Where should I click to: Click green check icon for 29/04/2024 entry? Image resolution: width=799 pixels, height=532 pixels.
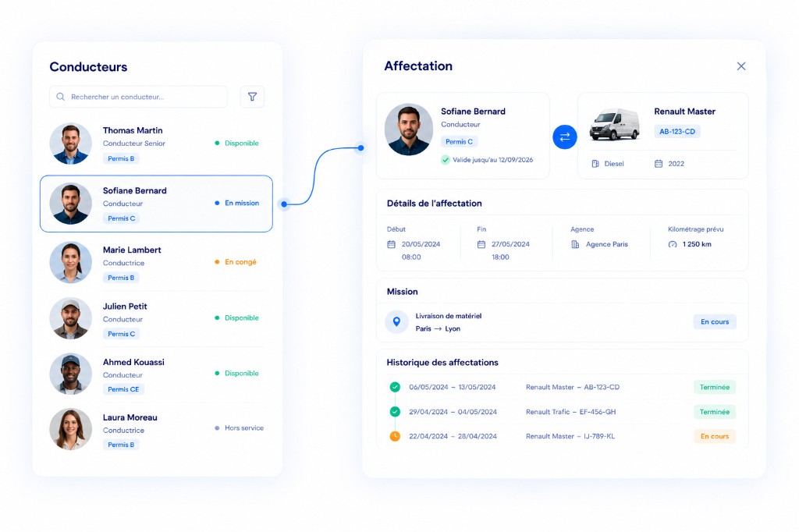tap(395, 412)
